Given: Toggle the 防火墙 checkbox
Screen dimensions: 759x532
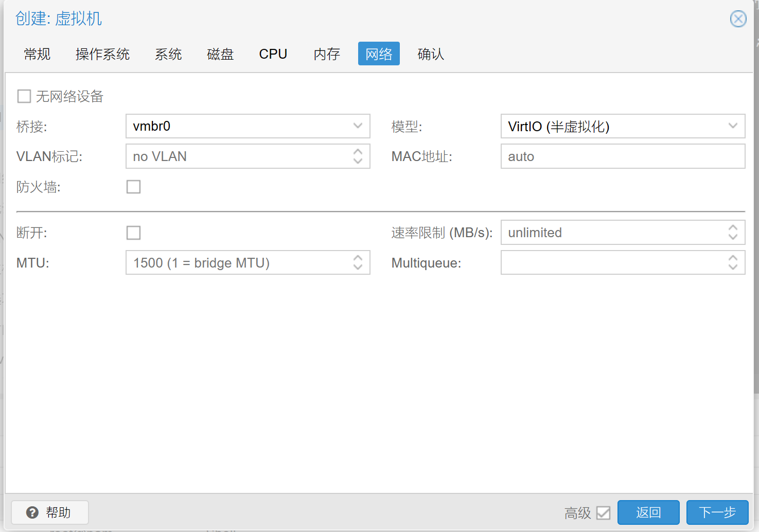Looking at the screenshot, I should pyautogui.click(x=134, y=187).
